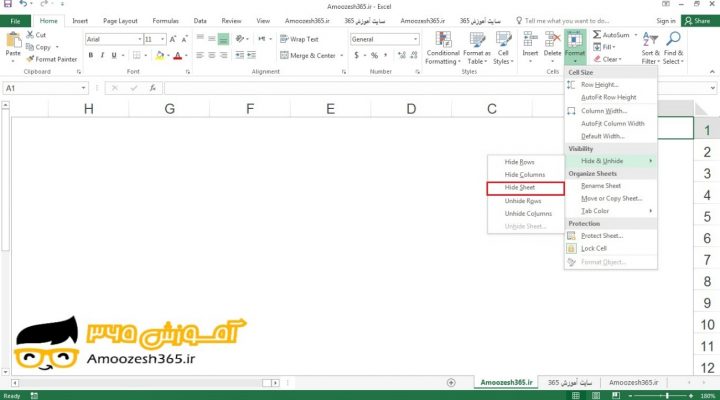
Task: Switch to Formulas ribbon tab
Action: click(165, 21)
